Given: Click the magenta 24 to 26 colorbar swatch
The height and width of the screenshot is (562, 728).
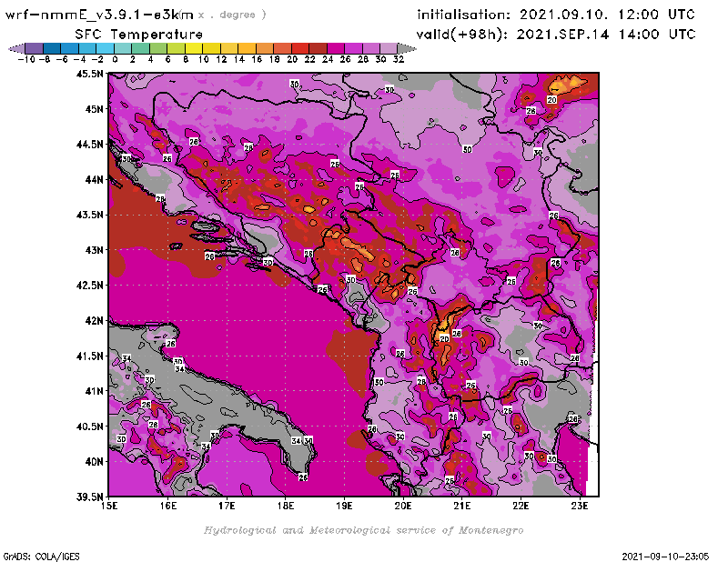Looking at the screenshot, I should [336, 48].
